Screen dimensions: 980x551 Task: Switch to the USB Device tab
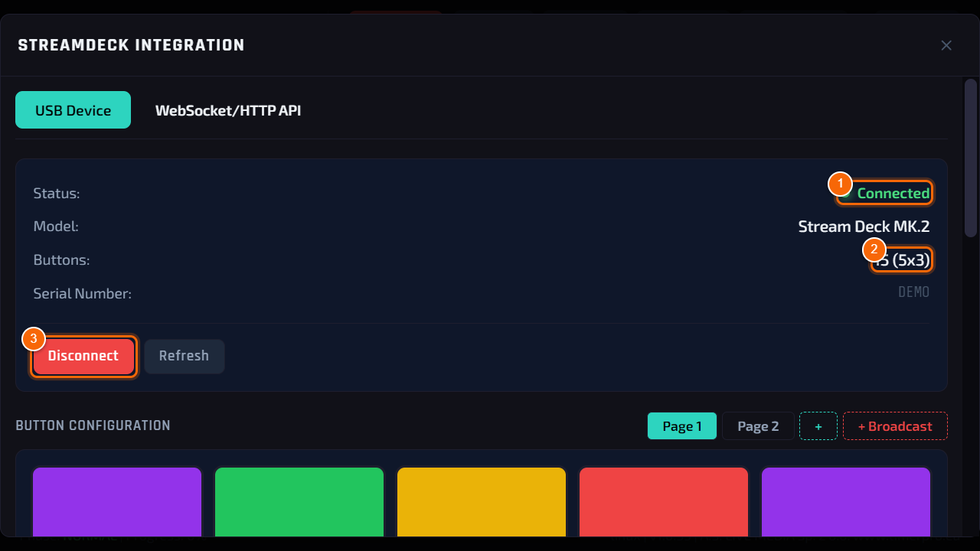(x=73, y=110)
